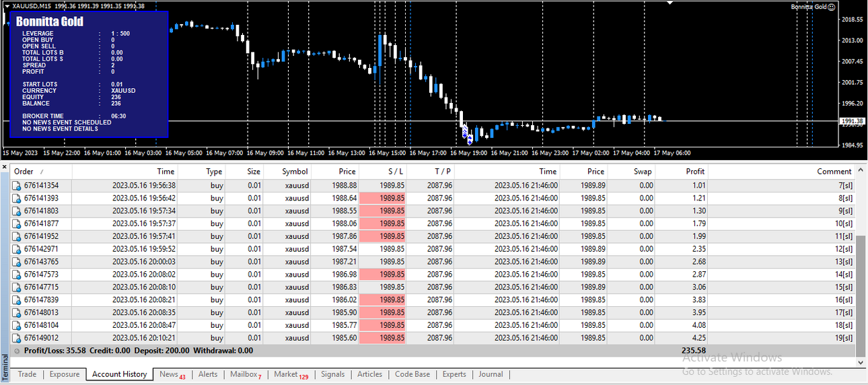Select the comment 7[sl]
The height and width of the screenshot is (385, 868).
click(845, 185)
